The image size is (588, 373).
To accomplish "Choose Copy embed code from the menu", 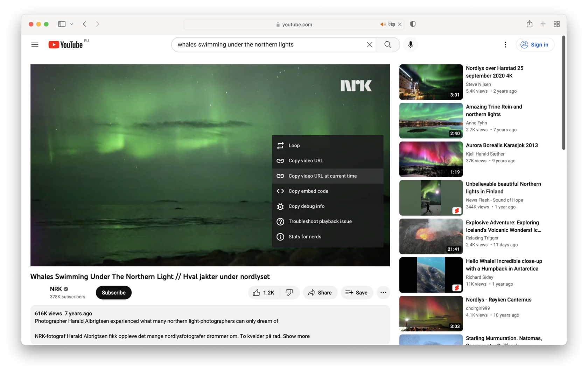I will (x=308, y=191).
